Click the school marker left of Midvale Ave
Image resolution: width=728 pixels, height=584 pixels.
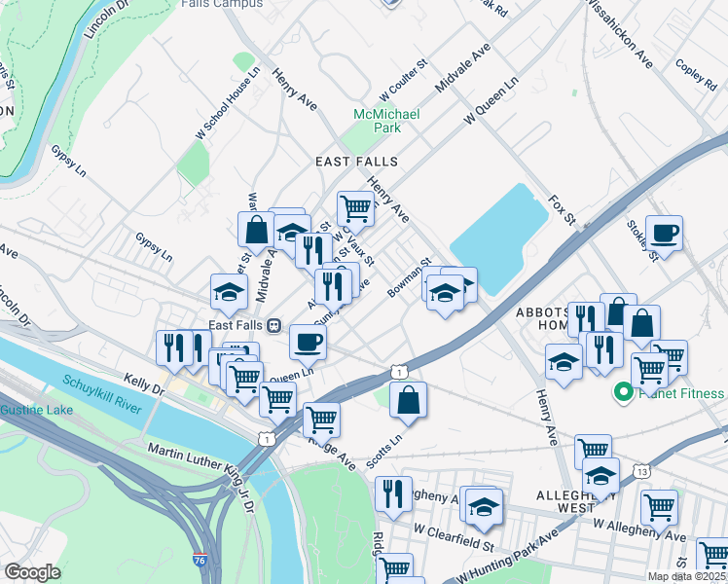pyautogui.click(x=229, y=296)
